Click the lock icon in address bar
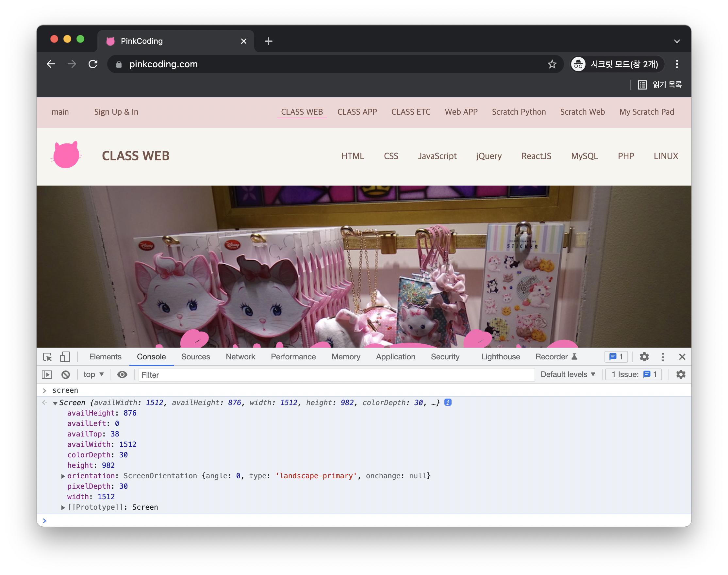The image size is (728, 575). coord(119,64)
